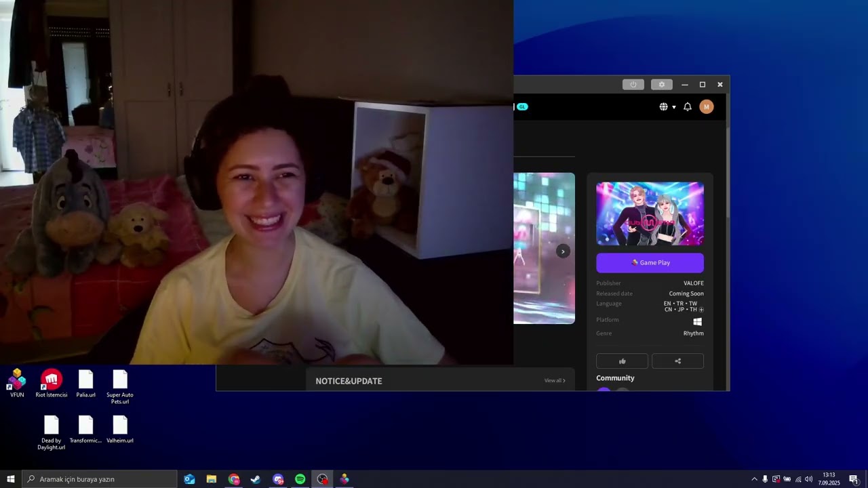Open the Windows Start menu

[11, 479]
